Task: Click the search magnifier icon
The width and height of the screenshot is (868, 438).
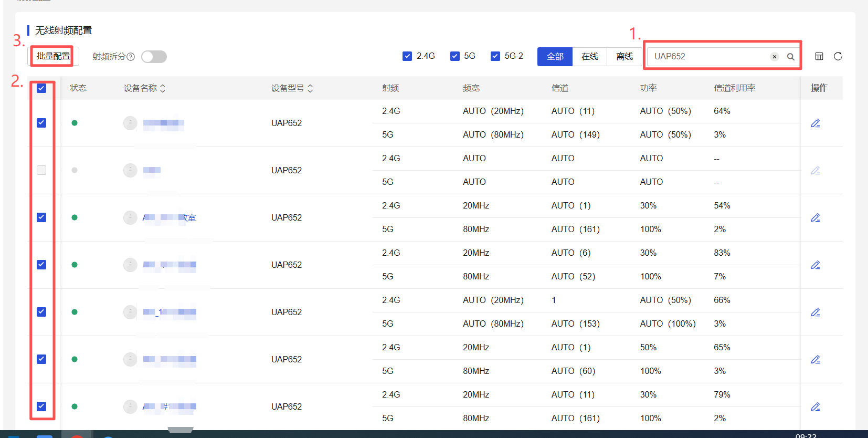Action: (790, 57)
